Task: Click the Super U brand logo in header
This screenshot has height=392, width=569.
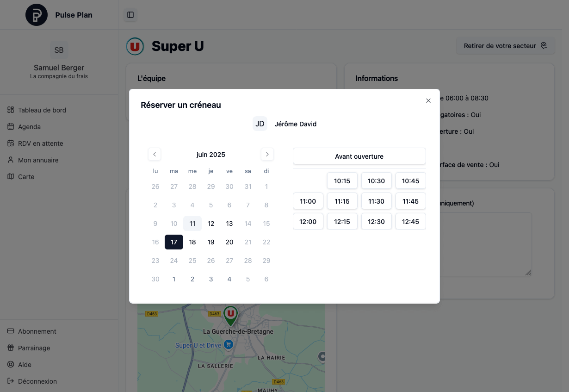Action: pos(135,46)
